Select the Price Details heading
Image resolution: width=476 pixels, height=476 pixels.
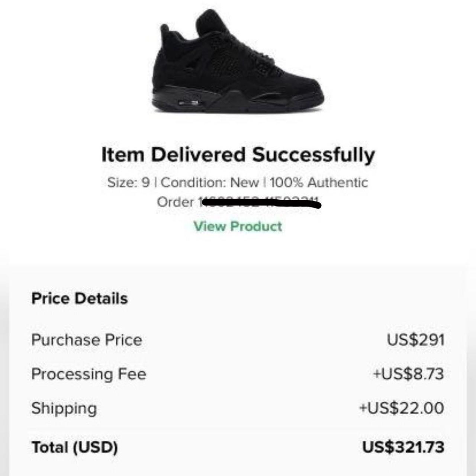coord(80,298)
